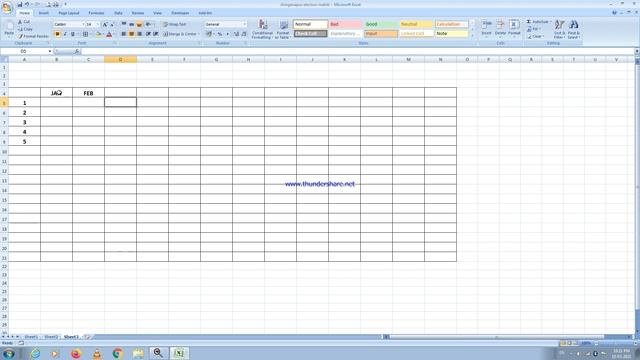
Task: Toggle Bottom Align
Action: coord(139,24)
